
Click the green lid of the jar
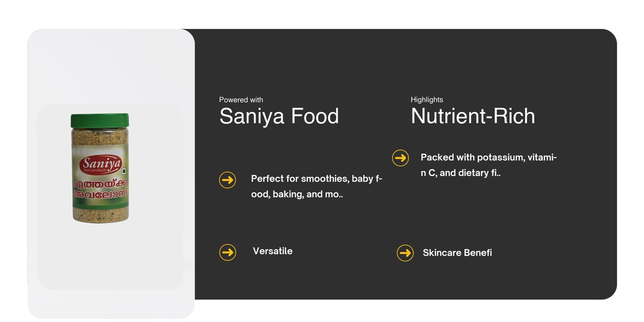point(100,120)
